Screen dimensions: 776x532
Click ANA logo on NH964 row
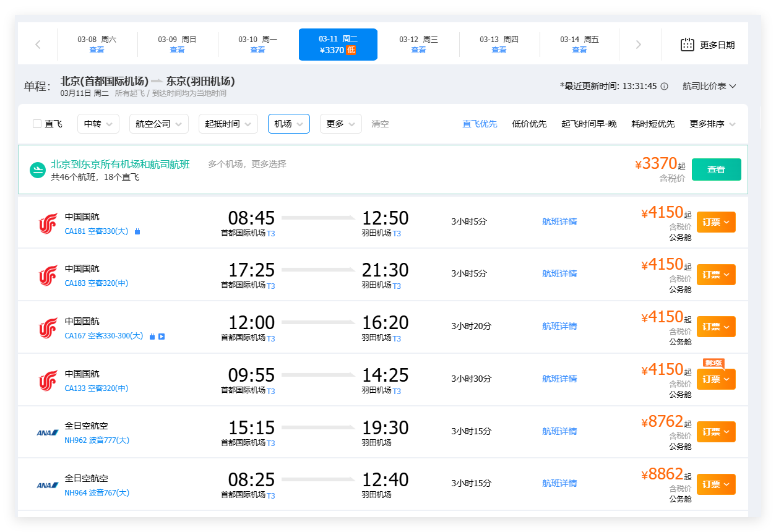(x=48, y=485)
